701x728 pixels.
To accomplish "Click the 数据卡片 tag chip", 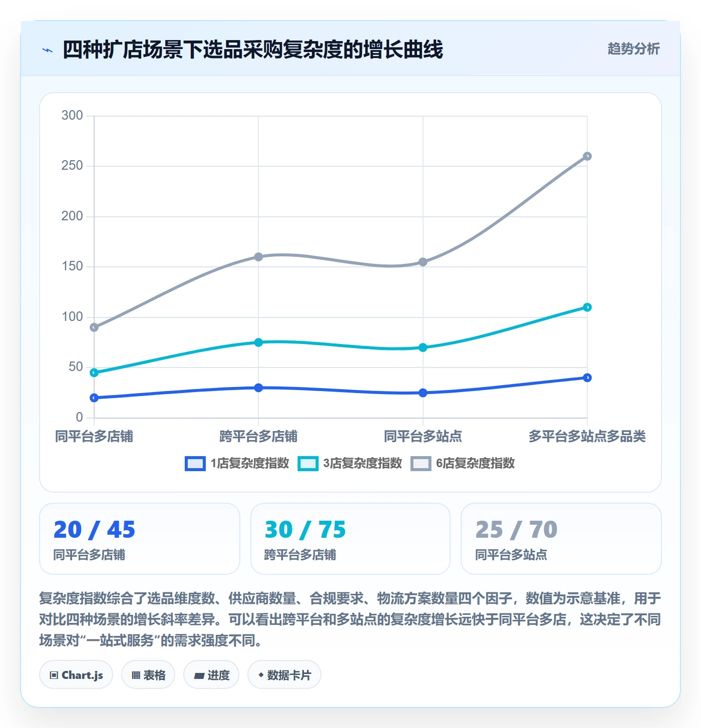I will (x=284, y=675).
